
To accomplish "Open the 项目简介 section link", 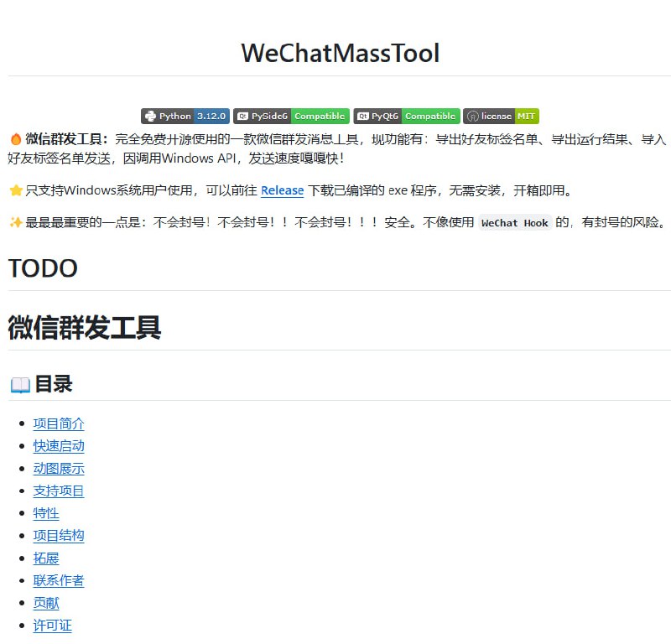I will click(x=58, y=423).
